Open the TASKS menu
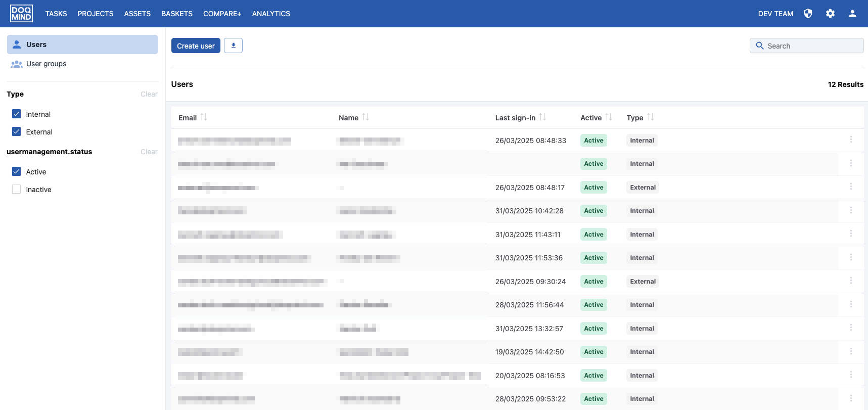 56,14
